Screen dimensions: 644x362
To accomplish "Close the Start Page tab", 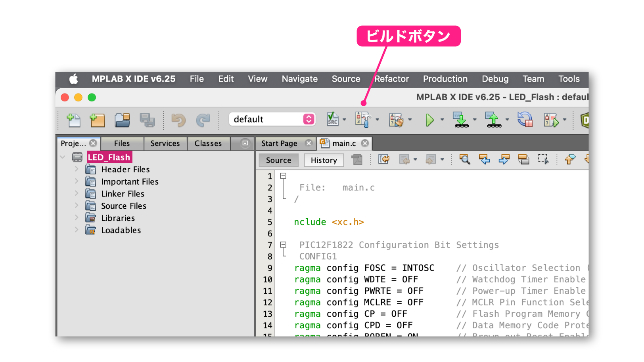I will (309, 143).
